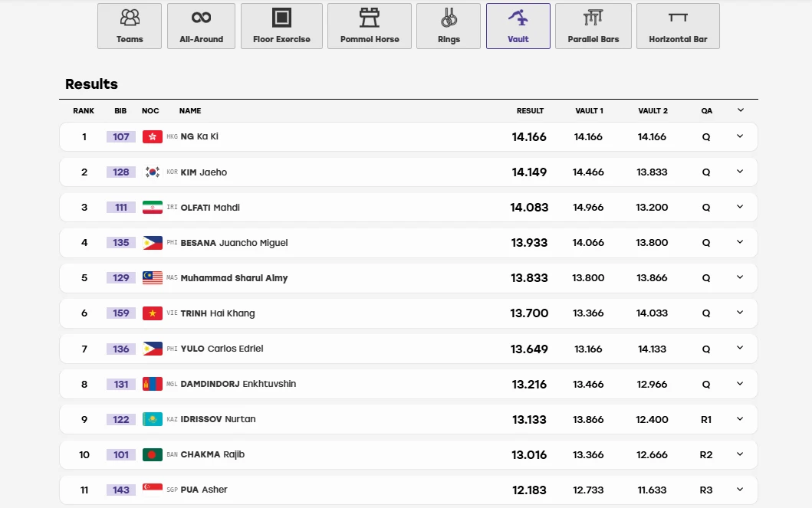This screenshot has width=812, height=508.
Task: Open the Horizontal Bar results
Action: coord(678,26)
